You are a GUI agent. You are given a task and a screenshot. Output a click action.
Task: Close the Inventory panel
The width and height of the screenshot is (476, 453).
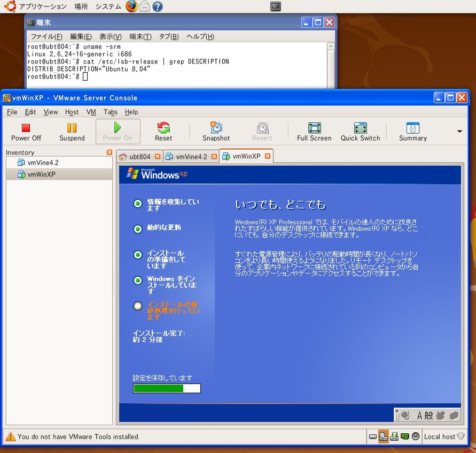(110, 152)
